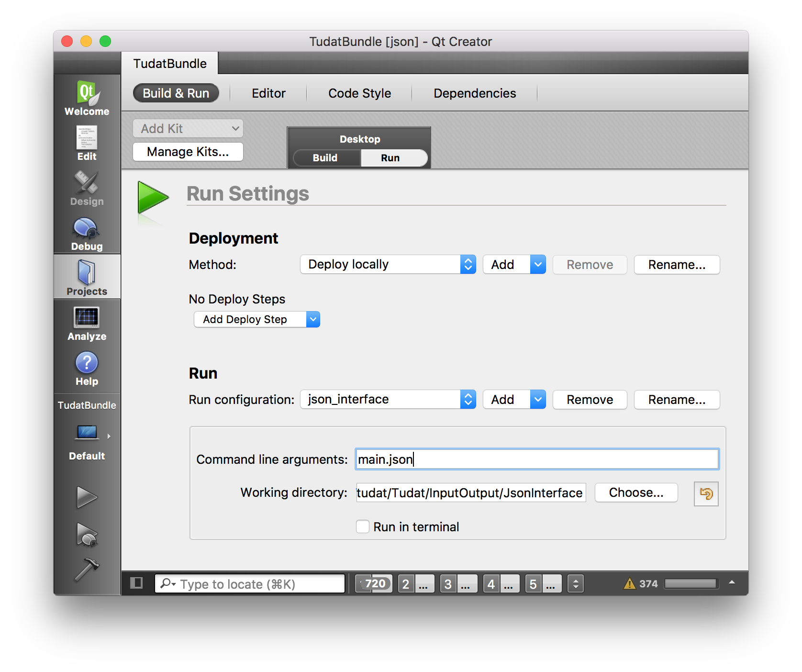Open the Dependencies tab
This screenshot has width=802, height=672.
(x=474, y=93)
